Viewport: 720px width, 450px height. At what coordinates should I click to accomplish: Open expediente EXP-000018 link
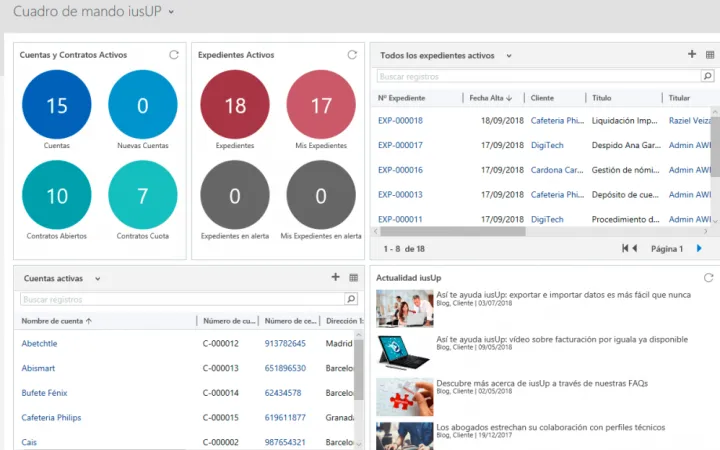point(400,120)
